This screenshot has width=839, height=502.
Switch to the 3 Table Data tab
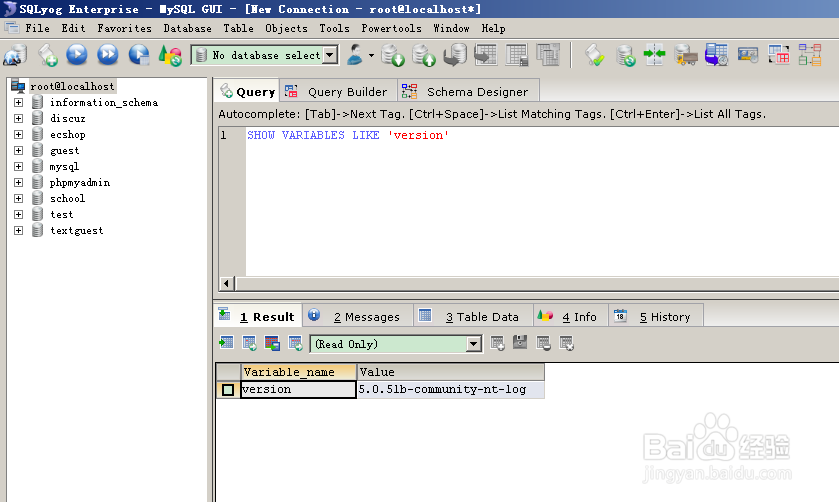point(473,316)
